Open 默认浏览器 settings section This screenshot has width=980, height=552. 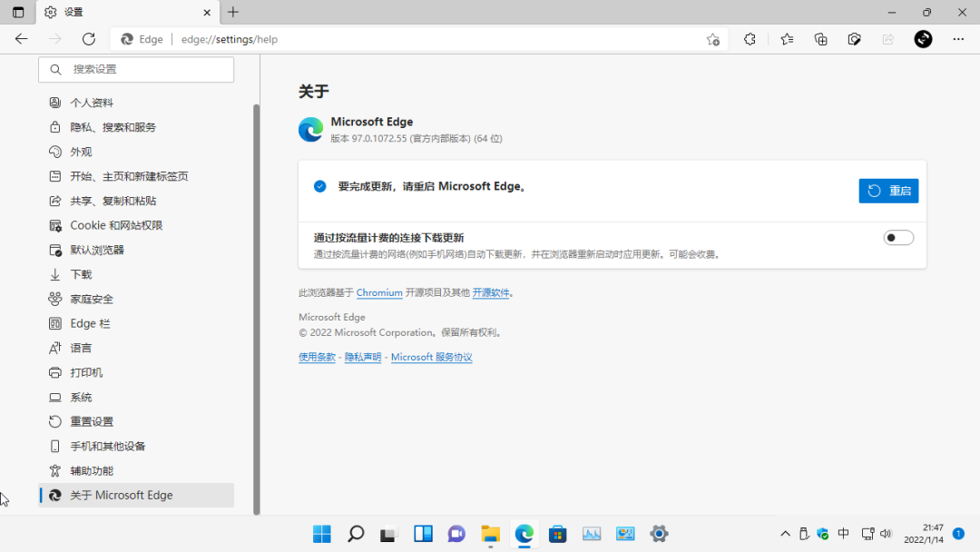point(136,250)
